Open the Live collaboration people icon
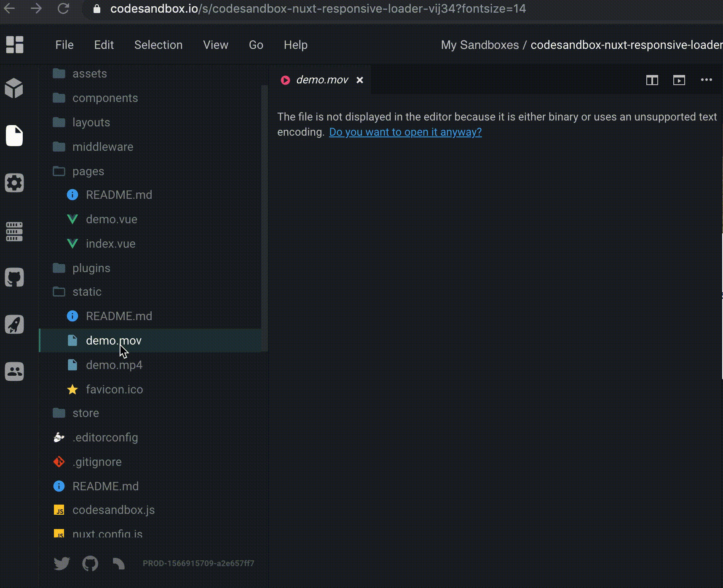The height and width of the screenshot is (588, 723). click(x=14, y=372)
